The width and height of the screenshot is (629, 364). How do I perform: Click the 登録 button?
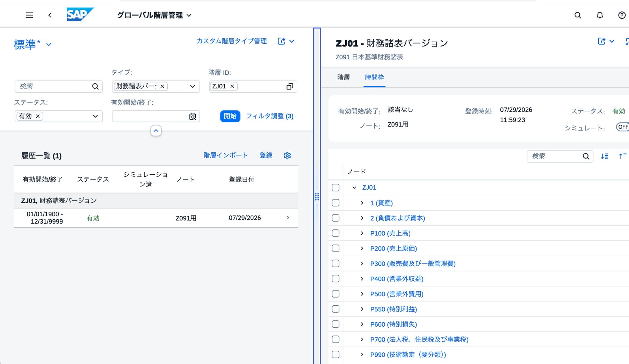(x=266, y=155)
